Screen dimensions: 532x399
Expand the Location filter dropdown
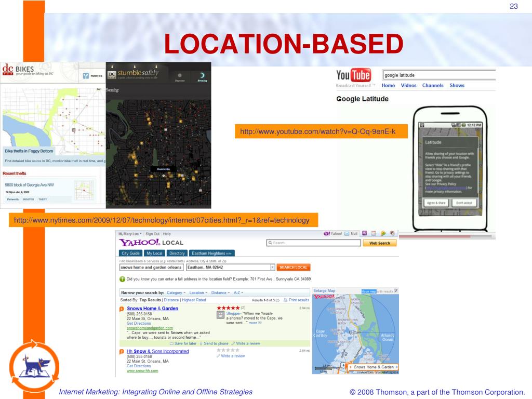click(198, 293)
